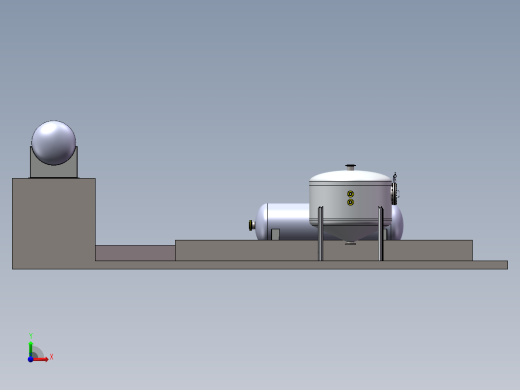Select the long base slab
This screenshot has height=390, width=520.
[x=260, y=265]
